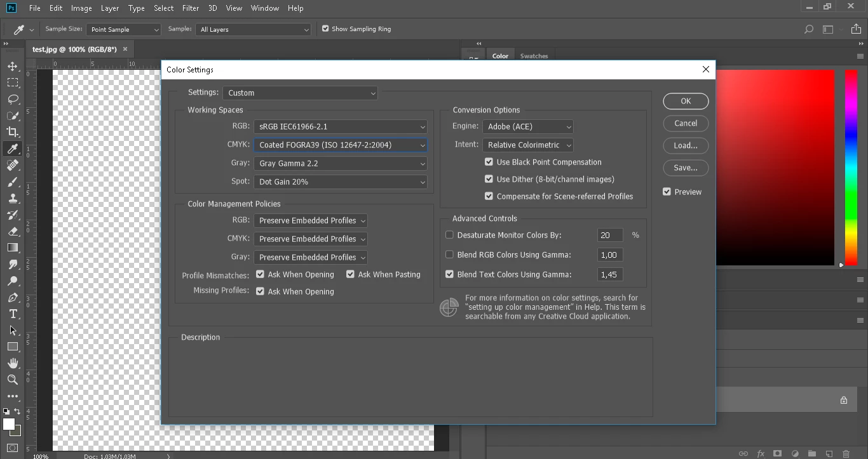Enable Blend RGB Colors Using Gamma
The width and height of the screenshot is (868, 459).
pyautogui.click(x=449, y=255)
